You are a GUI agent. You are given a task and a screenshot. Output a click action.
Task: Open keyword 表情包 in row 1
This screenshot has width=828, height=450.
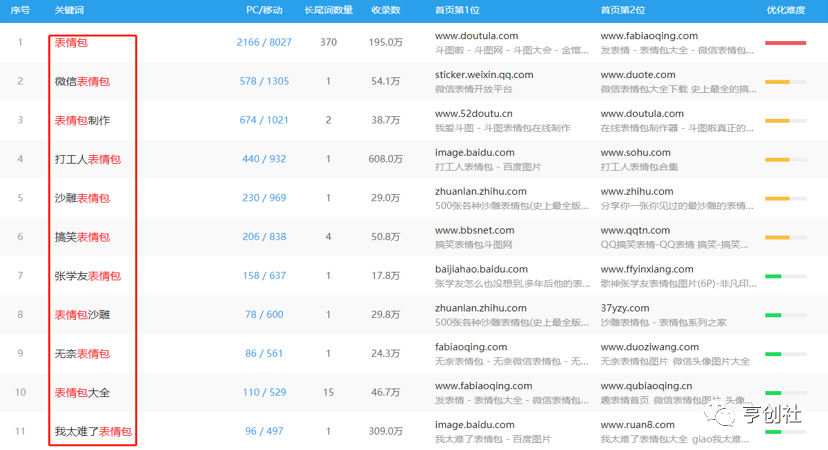click(71, 42)
